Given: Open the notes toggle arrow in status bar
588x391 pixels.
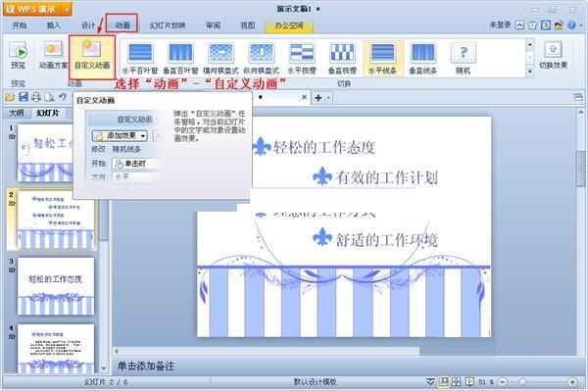Looking at the screenshot, I should (x=430, y=382).
